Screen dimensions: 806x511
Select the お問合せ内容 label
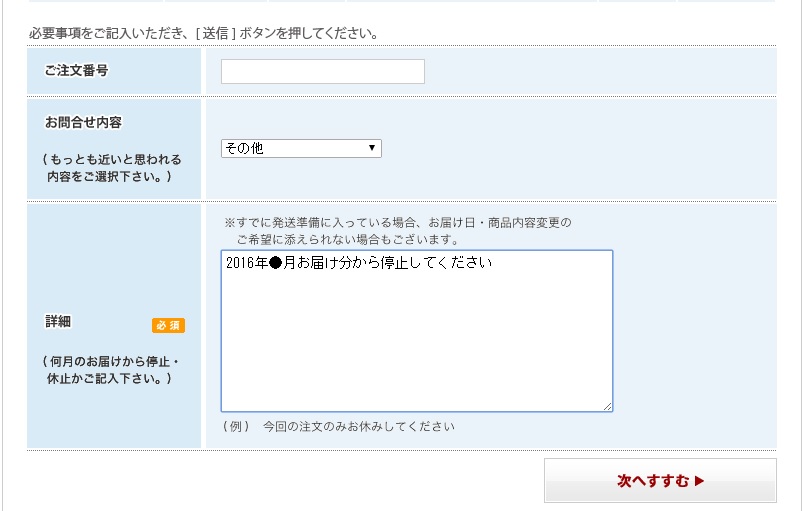point(83,122)
